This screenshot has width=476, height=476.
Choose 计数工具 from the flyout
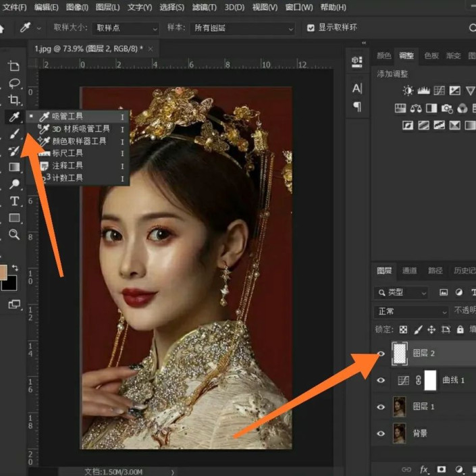tap(78, 178)
